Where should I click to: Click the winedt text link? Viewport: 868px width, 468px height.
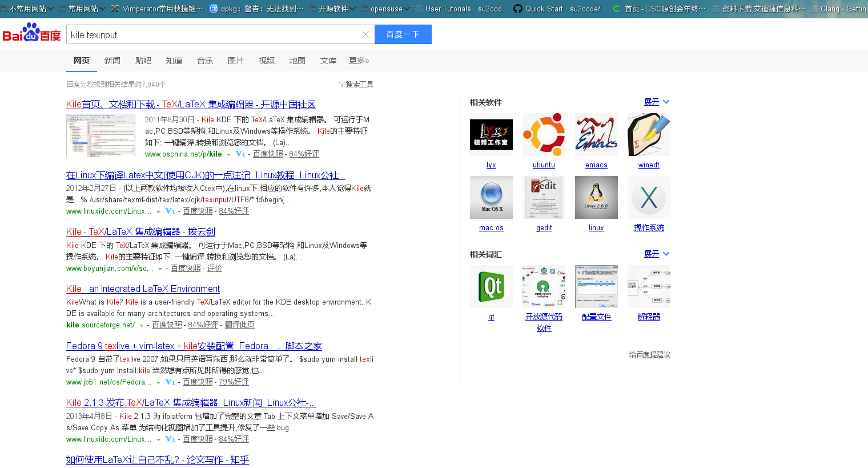(x=649, y=165)
